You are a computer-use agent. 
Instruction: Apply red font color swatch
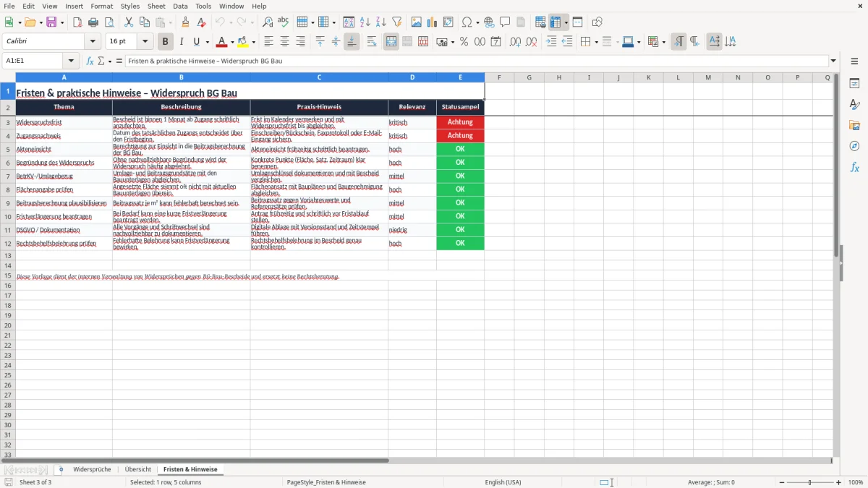(222, 42)
